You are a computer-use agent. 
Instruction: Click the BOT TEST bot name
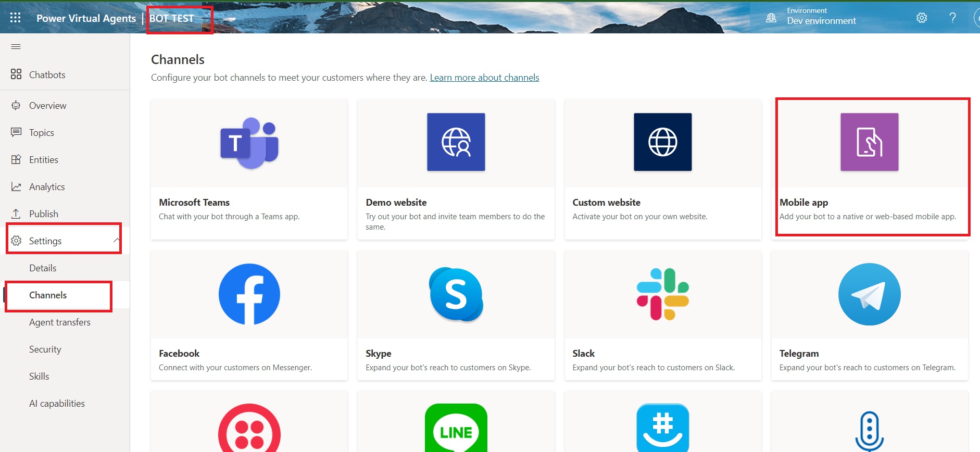coord(172,18)
